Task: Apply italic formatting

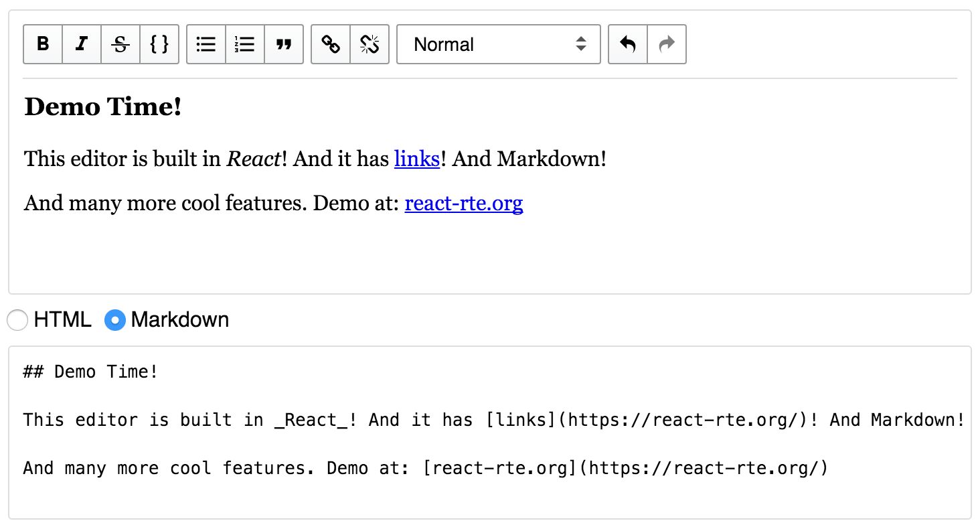Action: coord(81,44)
